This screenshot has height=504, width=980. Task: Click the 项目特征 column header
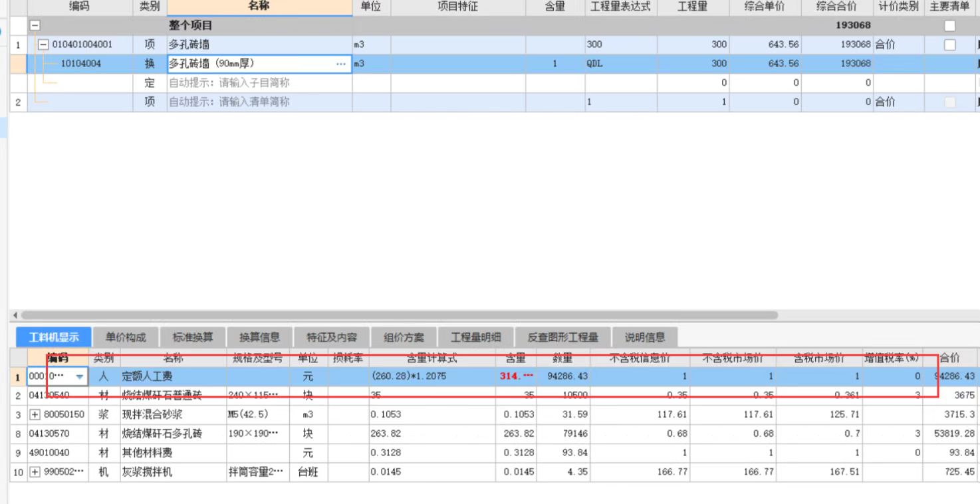457,7
